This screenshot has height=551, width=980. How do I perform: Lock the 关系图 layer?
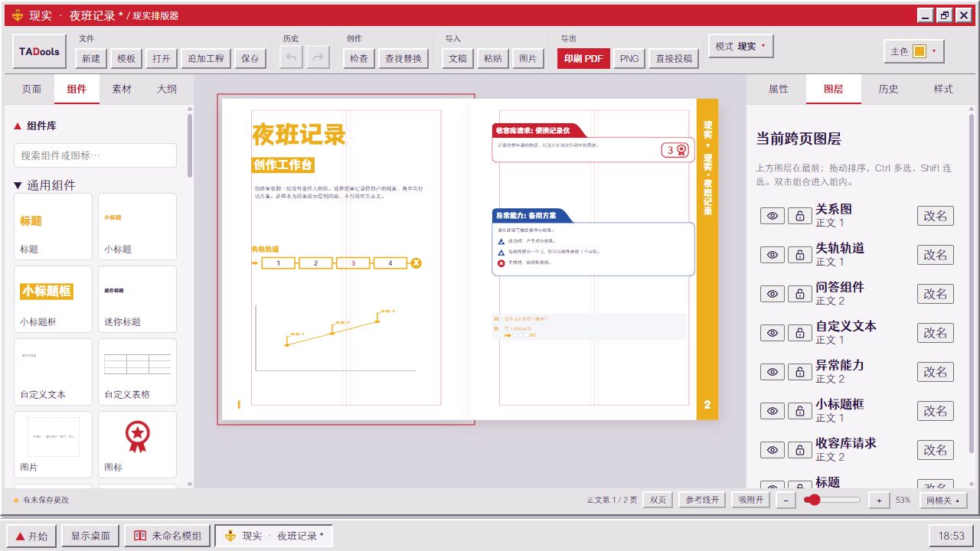(x=800, y=216)
